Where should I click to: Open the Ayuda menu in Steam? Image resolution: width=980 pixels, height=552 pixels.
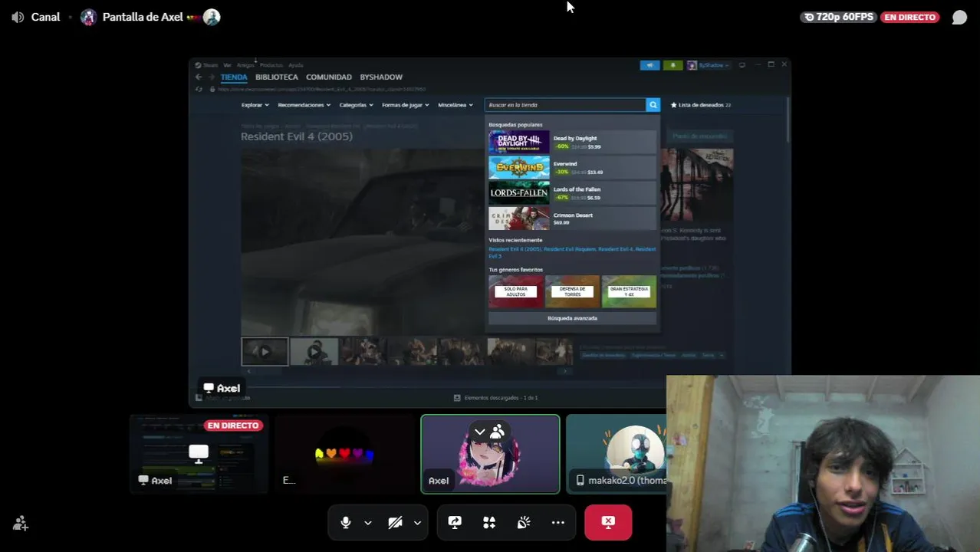coord(295,65)
